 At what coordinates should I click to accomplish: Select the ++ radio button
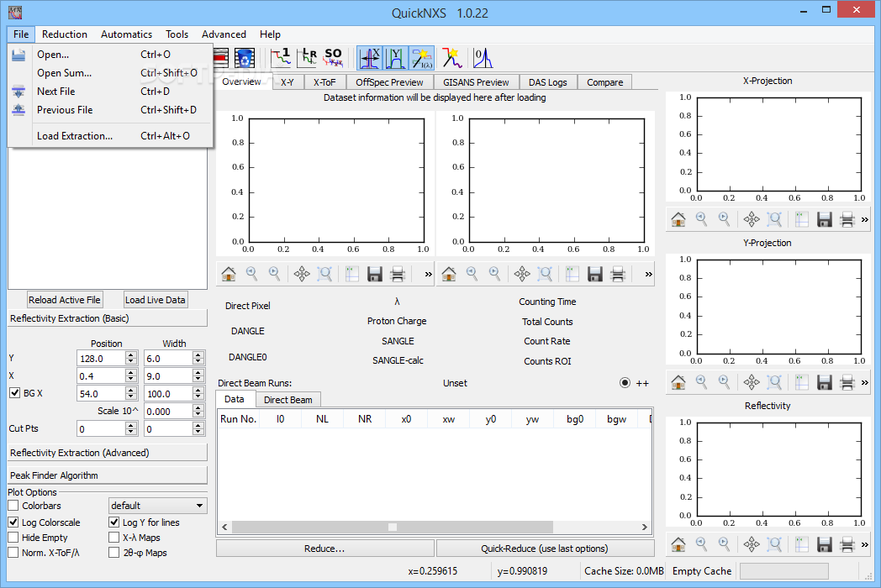(x=625, y=383)
